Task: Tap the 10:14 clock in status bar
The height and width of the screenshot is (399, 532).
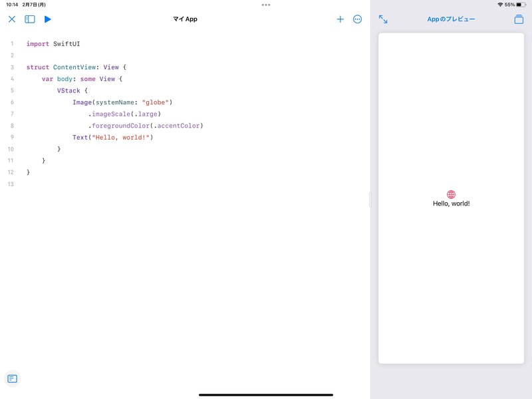Action: point(12,5)
